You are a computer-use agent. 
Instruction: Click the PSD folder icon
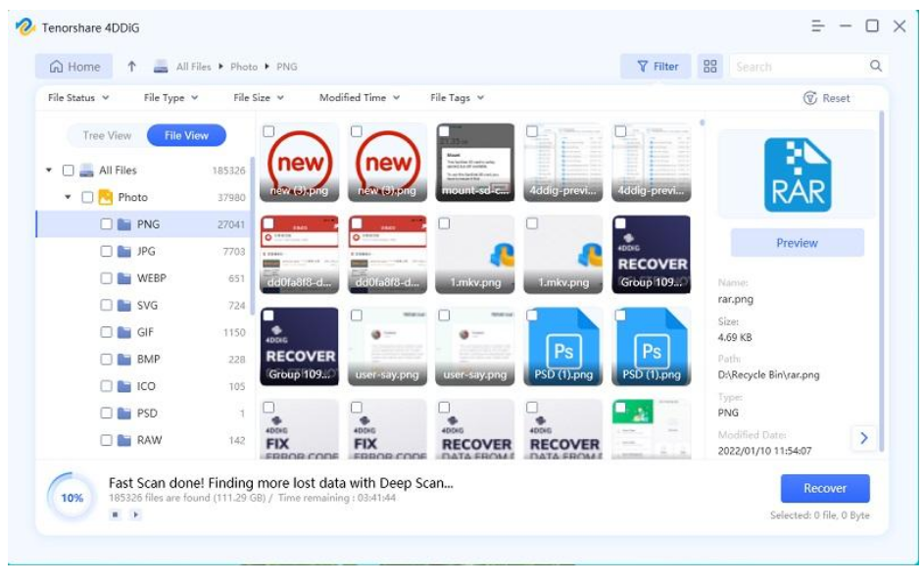pyautogui.click(x=123, y=414)
